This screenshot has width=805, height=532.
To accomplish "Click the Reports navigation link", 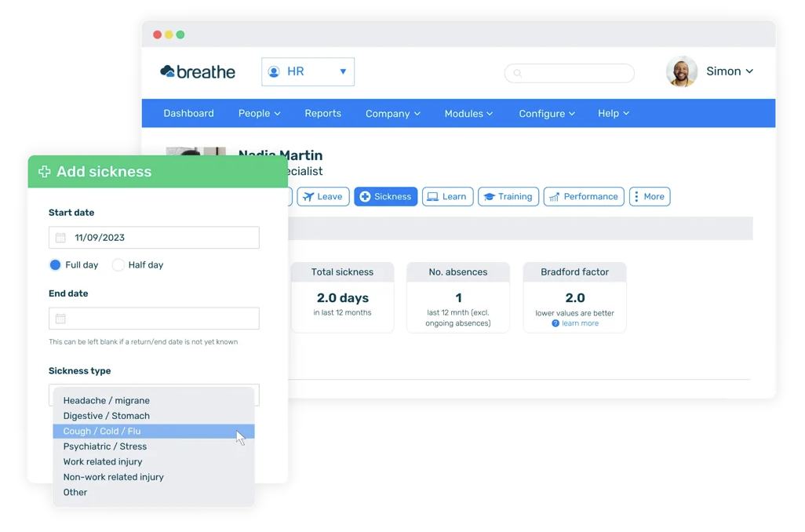I will point(322,113).
